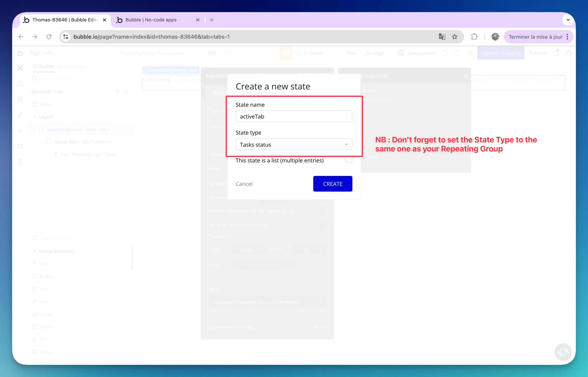Open the State type dropdown

(294, 144)
